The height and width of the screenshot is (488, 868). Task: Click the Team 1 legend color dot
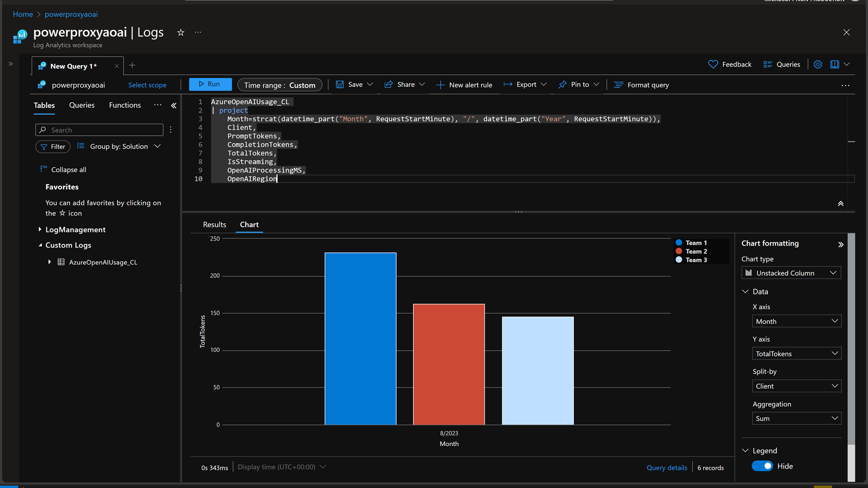pos(678,243)
